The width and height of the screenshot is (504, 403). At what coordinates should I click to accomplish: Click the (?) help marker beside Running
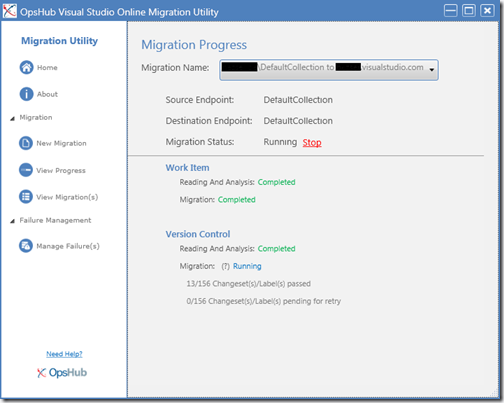pyautogui.click(x=226, y=266)
